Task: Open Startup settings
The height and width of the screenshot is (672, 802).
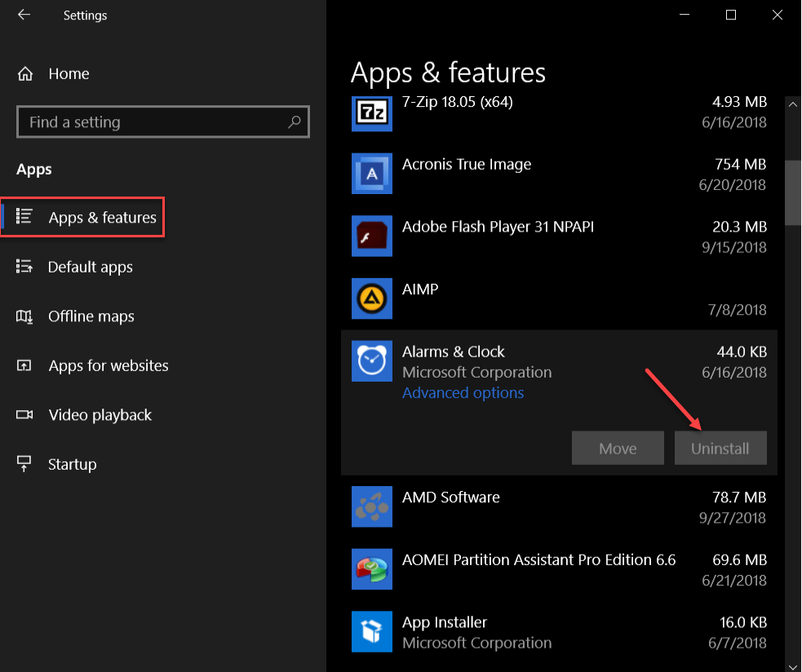Action: 72,464
